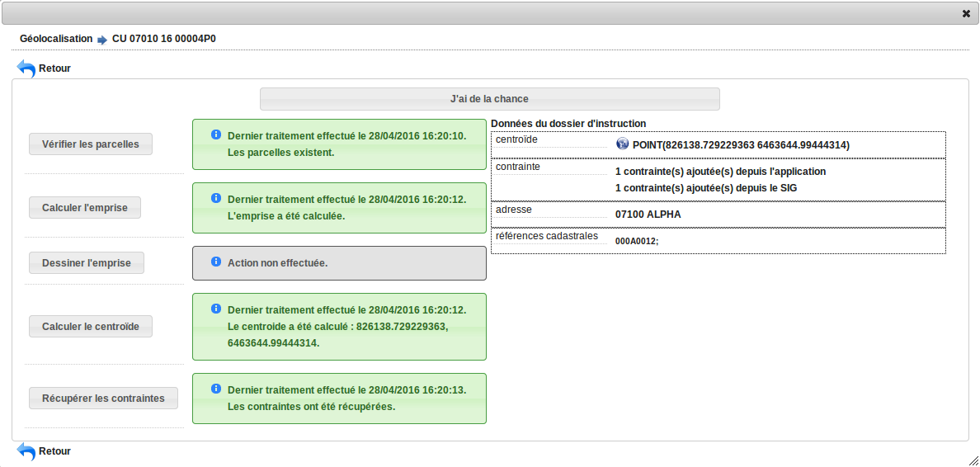This screenshot has height=467, width=980.
Task: Click Vérifier les parcelles button
Action: pyautogui.click(x=91, y=144)
